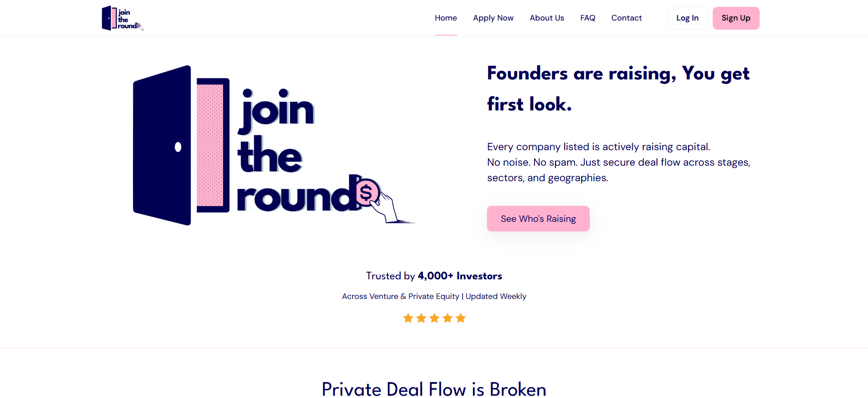
Task: Select the Private Deal Flow is Broken heading
Action: [x=434, y=389]
